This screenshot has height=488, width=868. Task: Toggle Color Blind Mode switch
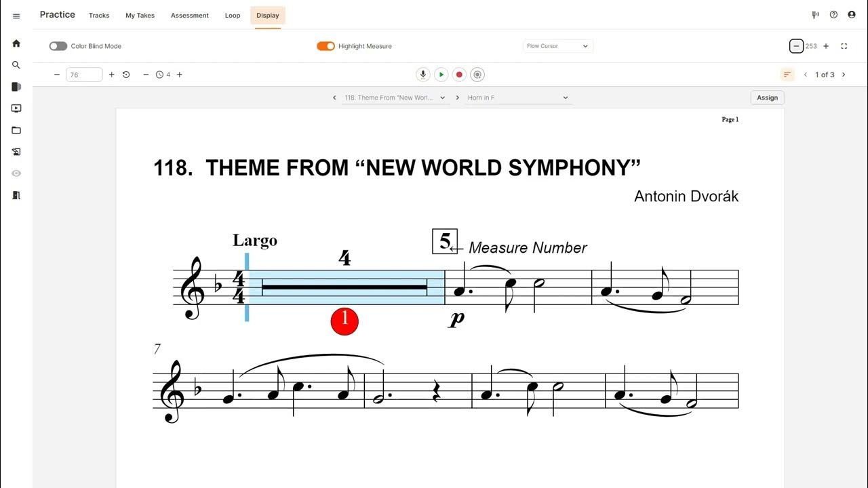[x=58, y=46]
